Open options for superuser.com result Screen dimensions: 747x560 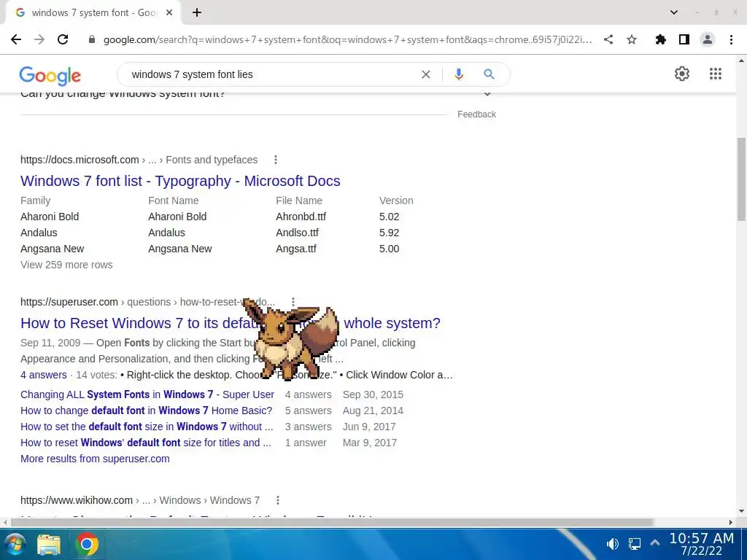click(293, 302)
